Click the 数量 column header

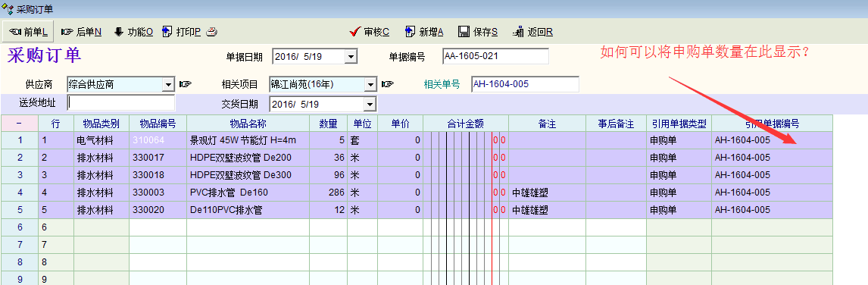[x=328, y=123]
